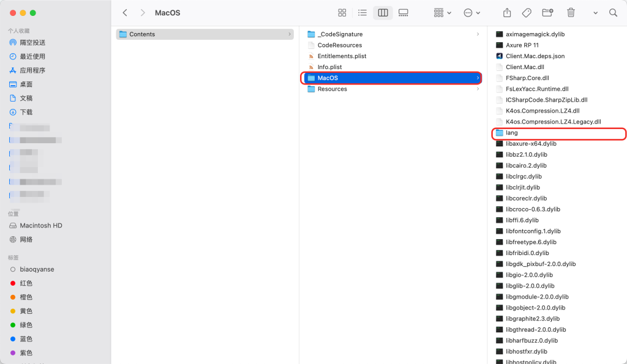627x364 pixels.
Task: Open the search magnifier icon
Action: click(x=613, y=13)
